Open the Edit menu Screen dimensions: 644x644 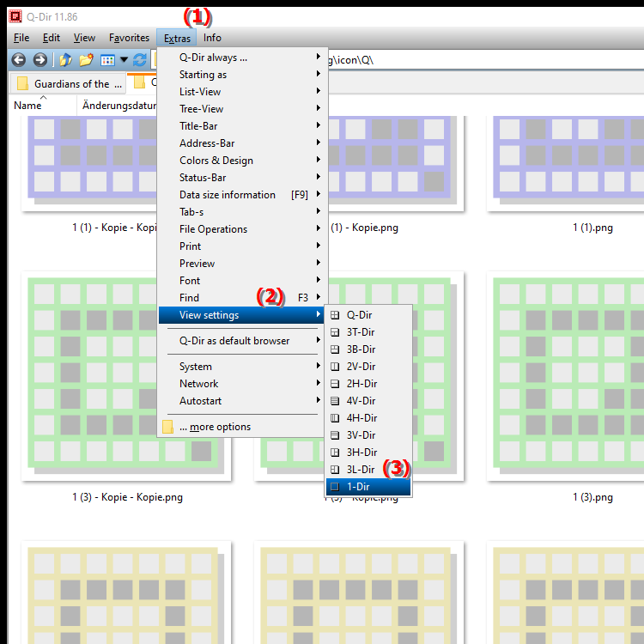point(52,38)
